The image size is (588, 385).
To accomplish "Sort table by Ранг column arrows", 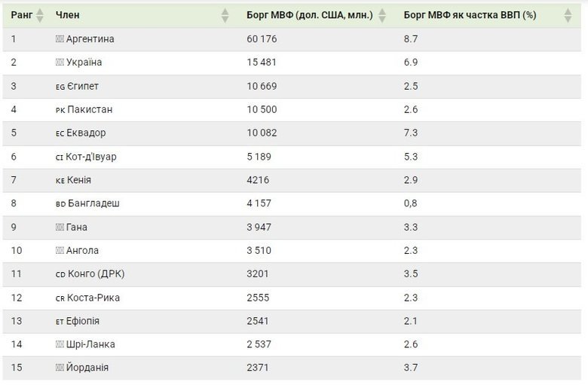I will pyautogui.click(x=40, y=15).
